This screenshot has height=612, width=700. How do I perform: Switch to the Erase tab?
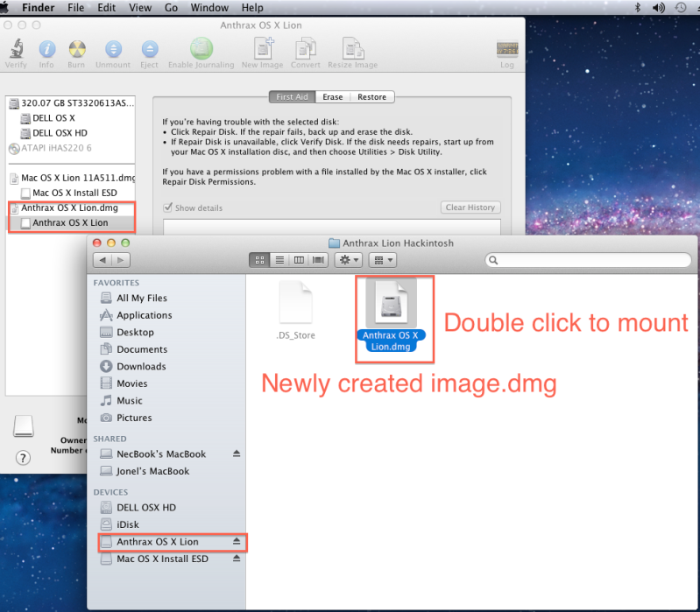coord(333,97)
